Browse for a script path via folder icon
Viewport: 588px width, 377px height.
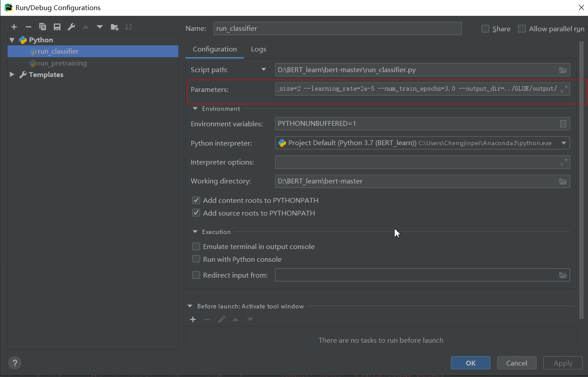click(563, 70)
